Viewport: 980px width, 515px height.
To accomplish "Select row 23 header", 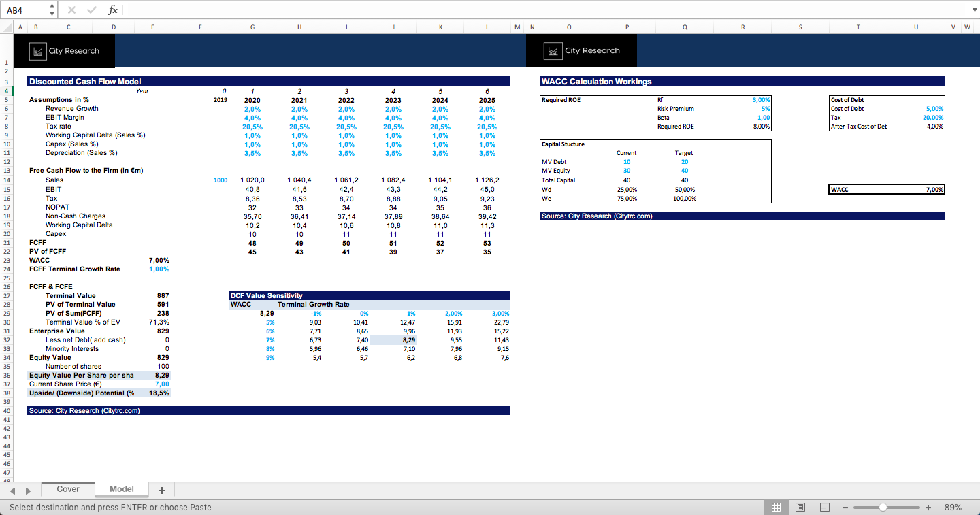I will (x=6, y=260).
